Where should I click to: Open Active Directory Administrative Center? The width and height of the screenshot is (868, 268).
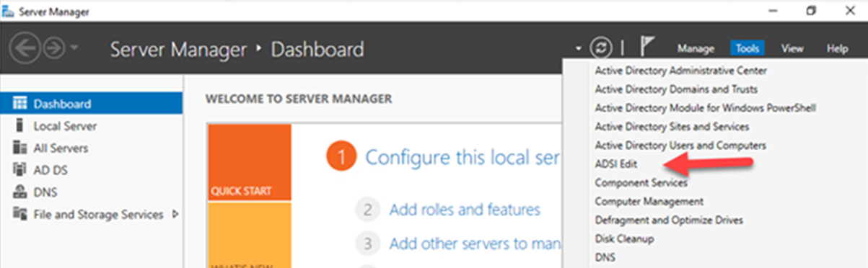pyautogui.click(x=680, y=71)
